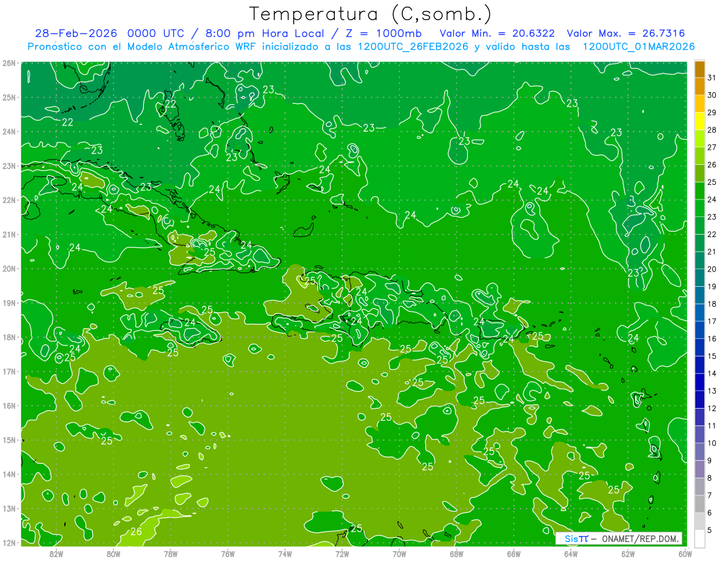
Task: Click the colorbar label '13'
Action: coord(712,391)
